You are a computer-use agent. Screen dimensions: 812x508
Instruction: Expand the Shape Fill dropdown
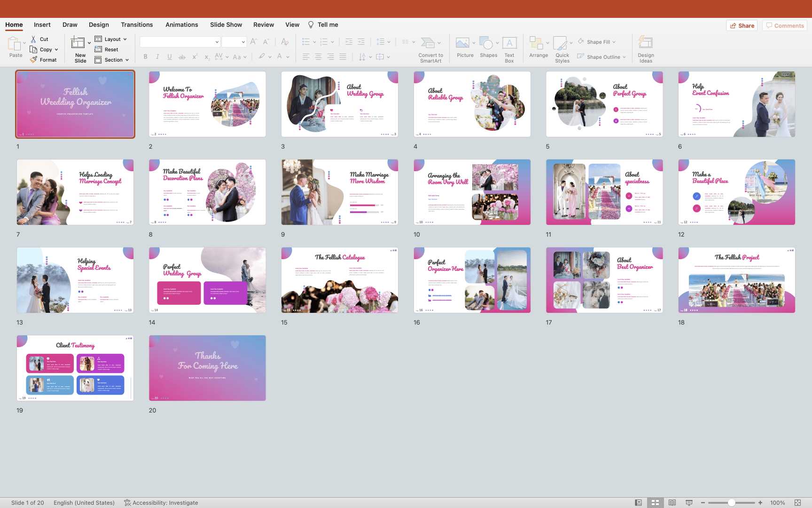[614, 42]
